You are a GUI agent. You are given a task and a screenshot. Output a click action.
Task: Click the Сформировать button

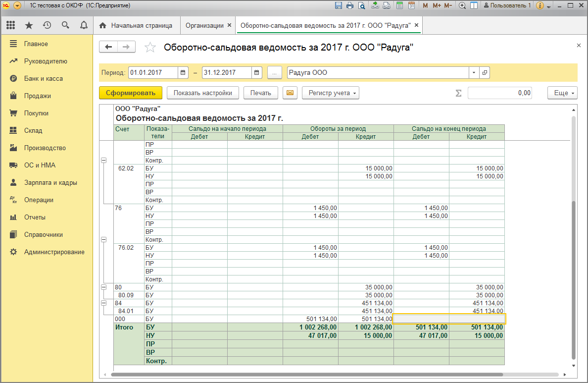pos(131,93)
